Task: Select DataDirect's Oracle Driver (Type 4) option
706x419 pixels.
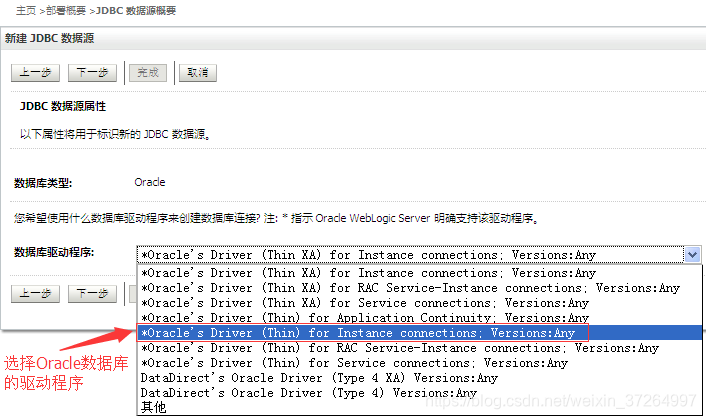Action: (419, 393)
